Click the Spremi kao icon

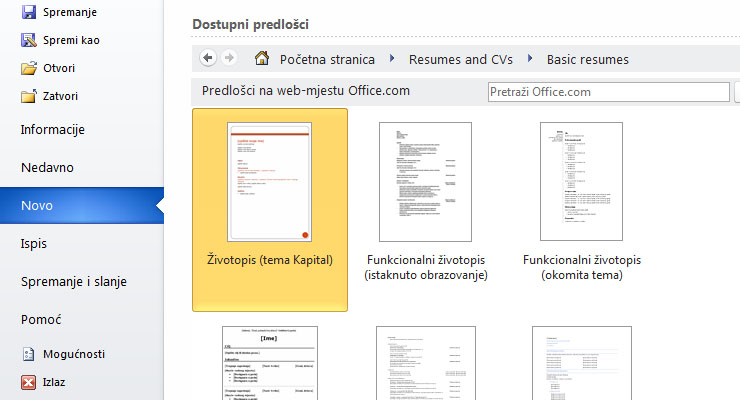[x=28, y=40]
